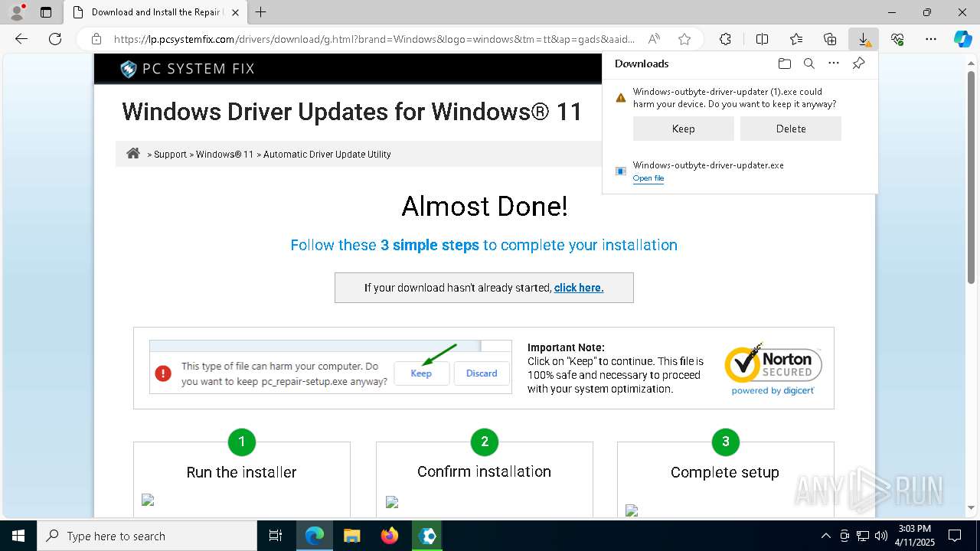Screen dimensions: 980x551
Task: Open the Extensions puzzle icon
Action: point(725,39)
